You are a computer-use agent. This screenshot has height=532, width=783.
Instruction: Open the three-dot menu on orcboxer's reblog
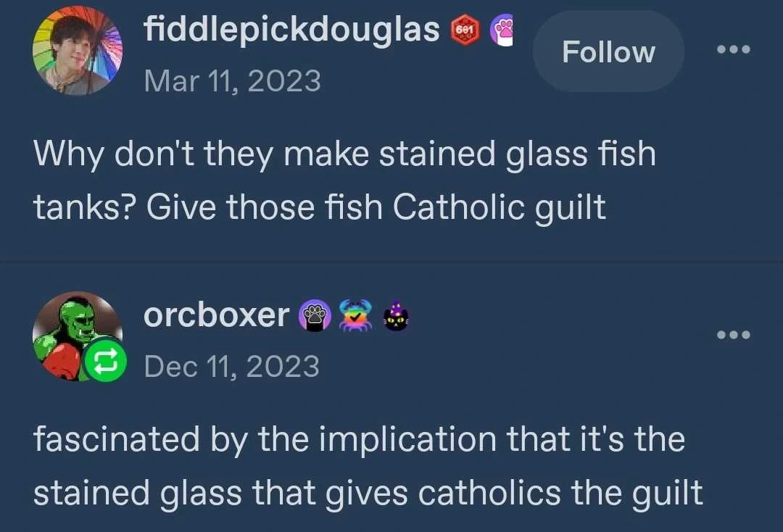point(733,335)
